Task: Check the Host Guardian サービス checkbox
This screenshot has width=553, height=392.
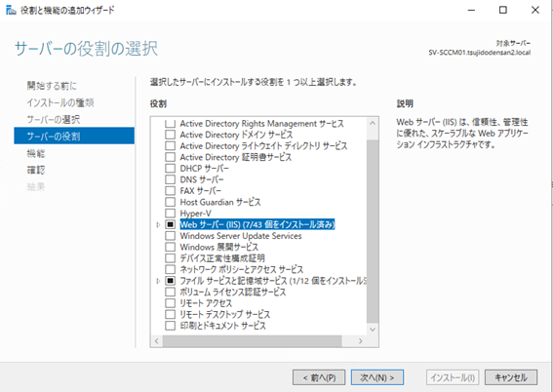Action: (171, 203)
